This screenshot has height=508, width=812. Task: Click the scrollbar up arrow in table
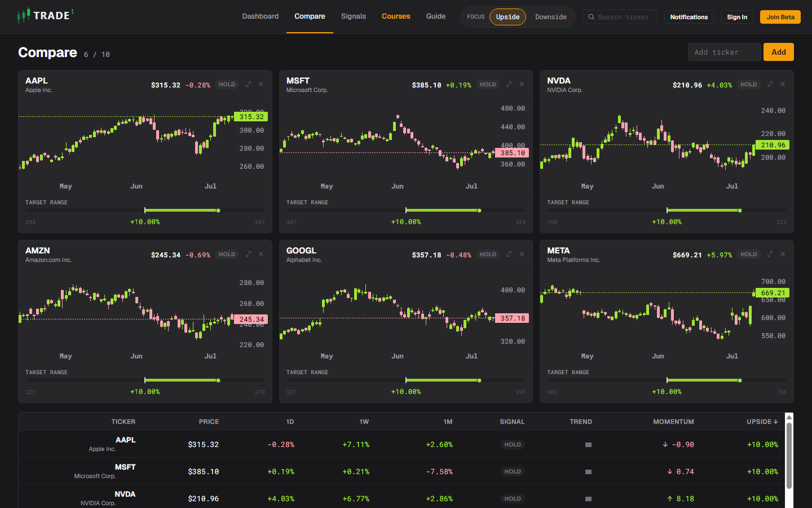coord(789,417)
